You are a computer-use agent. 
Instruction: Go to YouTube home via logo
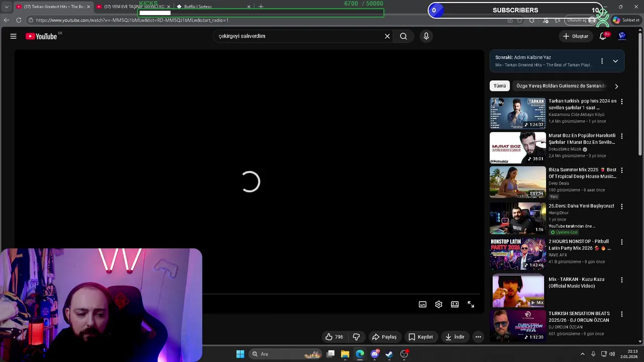point(41,36)
